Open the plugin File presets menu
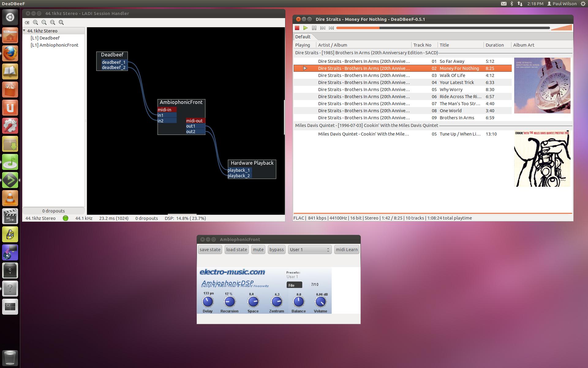The width and height of the screenshot is (588, 368). [x=294, y=285]
